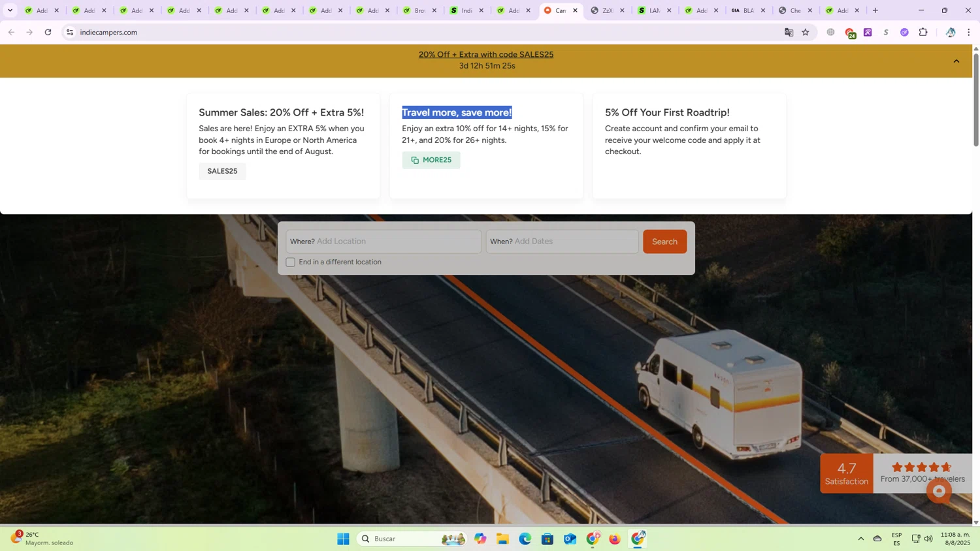
Task: Open the globe extension icon in toolbar
Action: click(830, 32)
